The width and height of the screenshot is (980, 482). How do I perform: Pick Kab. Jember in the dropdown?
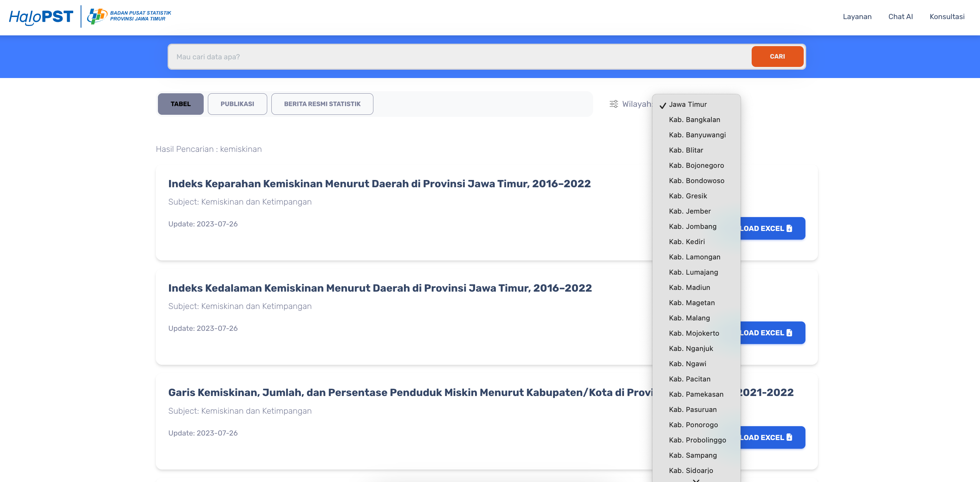click(689, 211)
